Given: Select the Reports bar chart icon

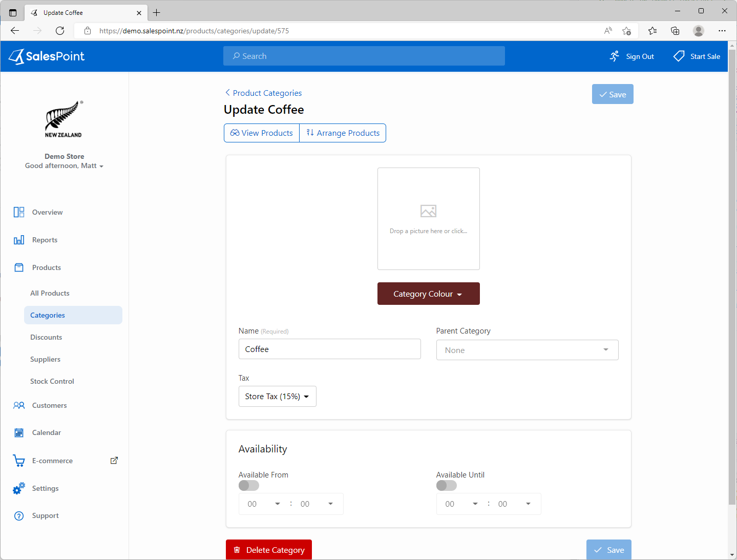Looking at the screenshot, I should click(19, 239).
